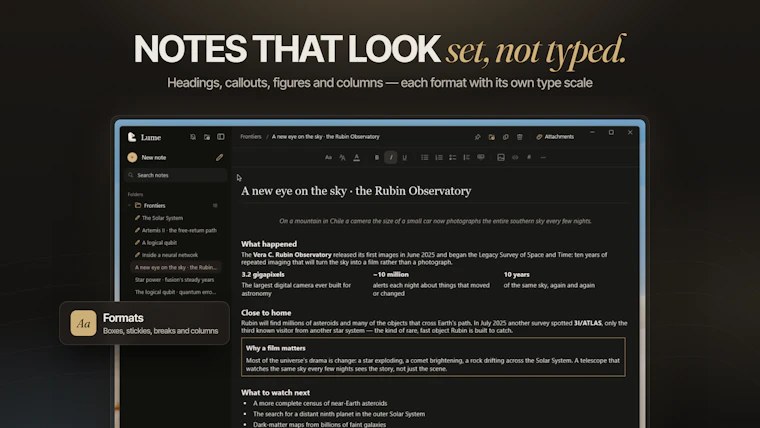The image size is (760, 428).
Task: Open the Attachments button
Action: pos(555,137)
